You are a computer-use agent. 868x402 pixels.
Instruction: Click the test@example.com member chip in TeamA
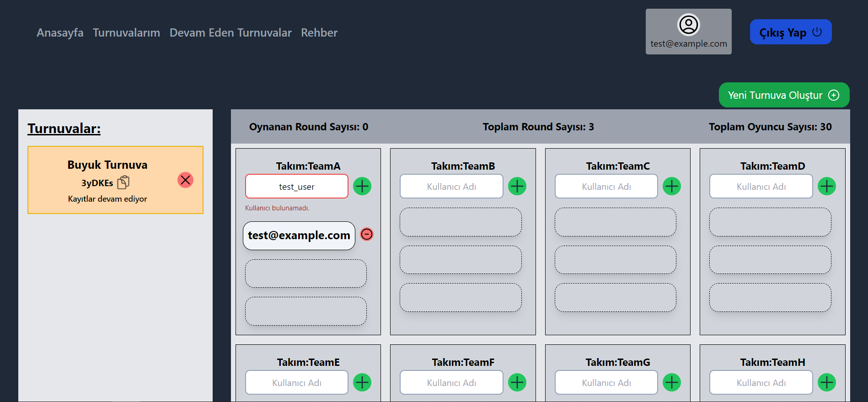point(299,236)
